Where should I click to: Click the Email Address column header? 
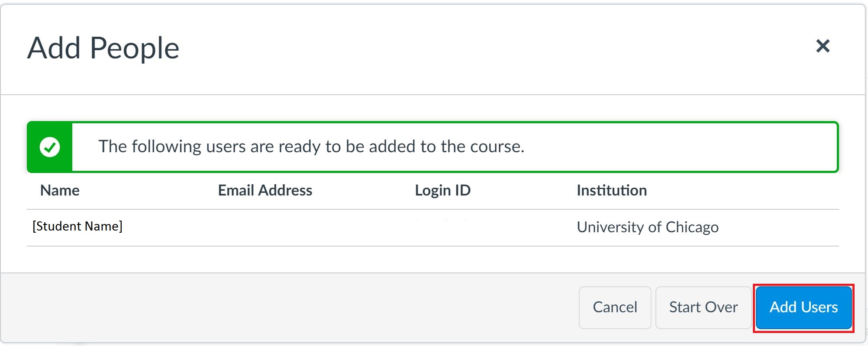tap(265, 190)
